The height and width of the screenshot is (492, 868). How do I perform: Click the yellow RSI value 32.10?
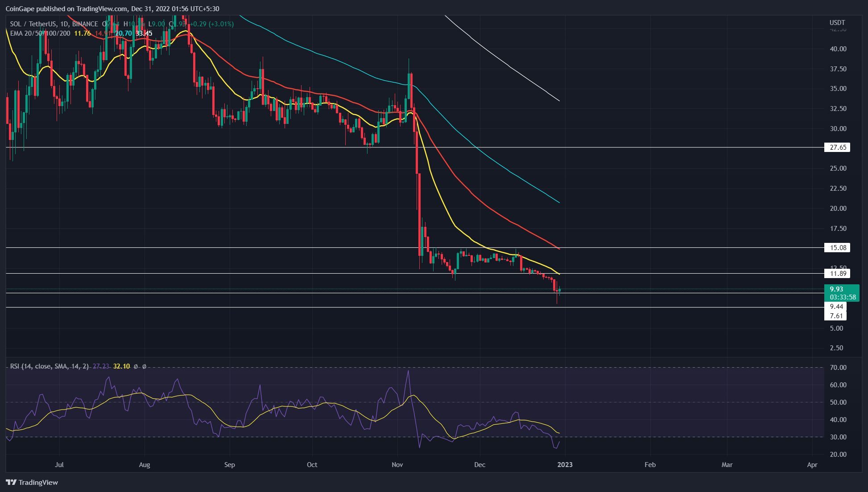[x=121, y=366]
